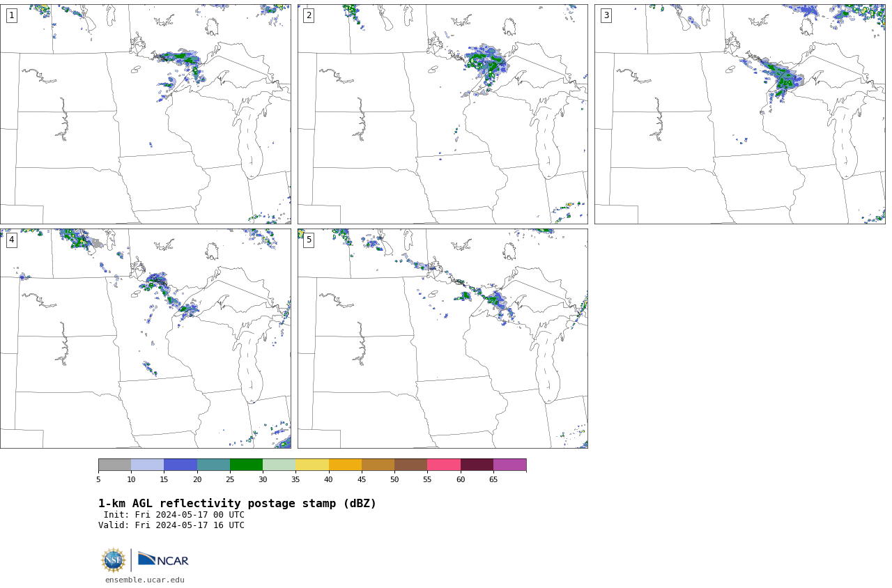
Task: Select the light blue 10-15 dBZ swatch
Action: (147, 465)
